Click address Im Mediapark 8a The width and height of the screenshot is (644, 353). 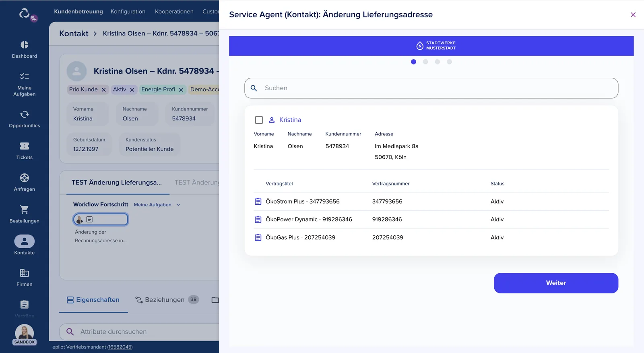pos(396,146)
